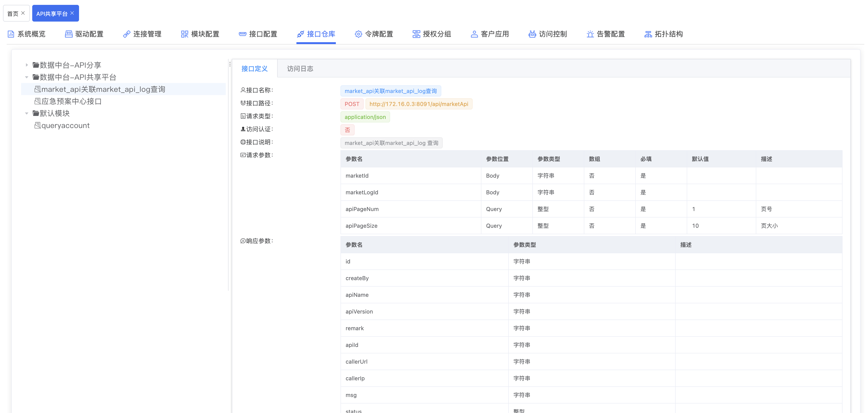This screenshot has height=413, width=868.
Task: Click the 客户应用 person icon
Action: [x=474, y=34]
